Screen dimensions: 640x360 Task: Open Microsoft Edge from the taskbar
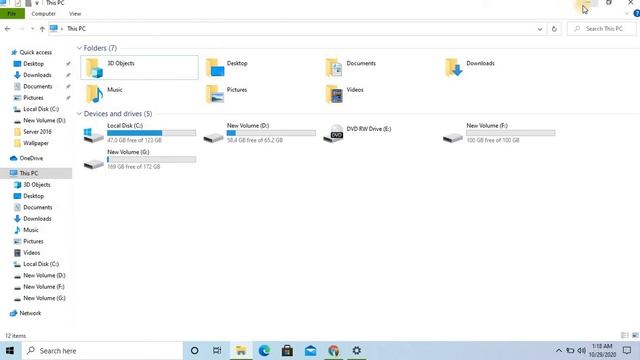click(264, 351)
